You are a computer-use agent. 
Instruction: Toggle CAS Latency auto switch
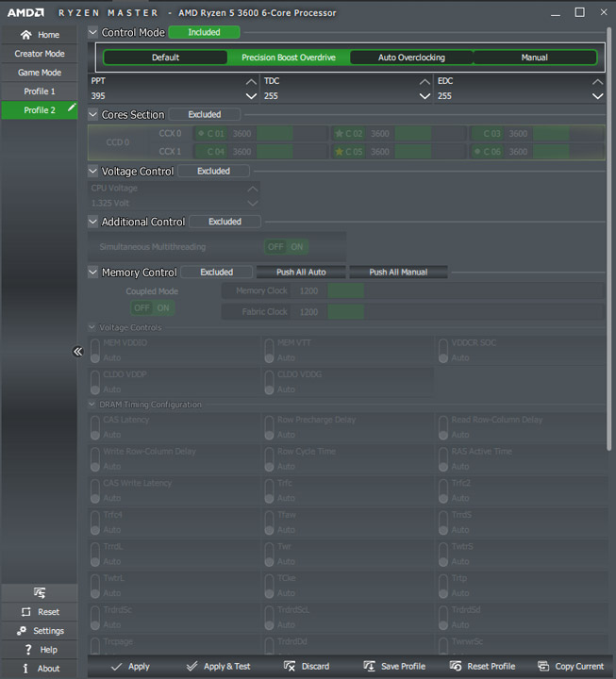[x=95, y=427]
